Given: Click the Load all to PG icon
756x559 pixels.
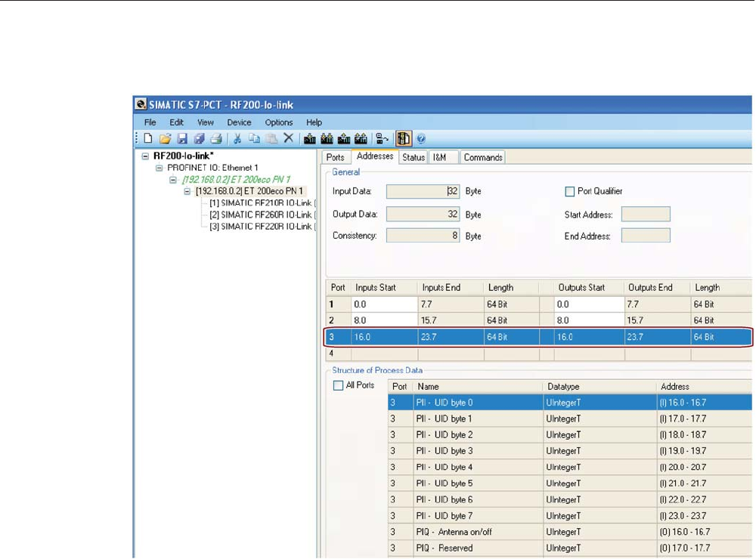Looking at the screenshot, I should [361, 139].
